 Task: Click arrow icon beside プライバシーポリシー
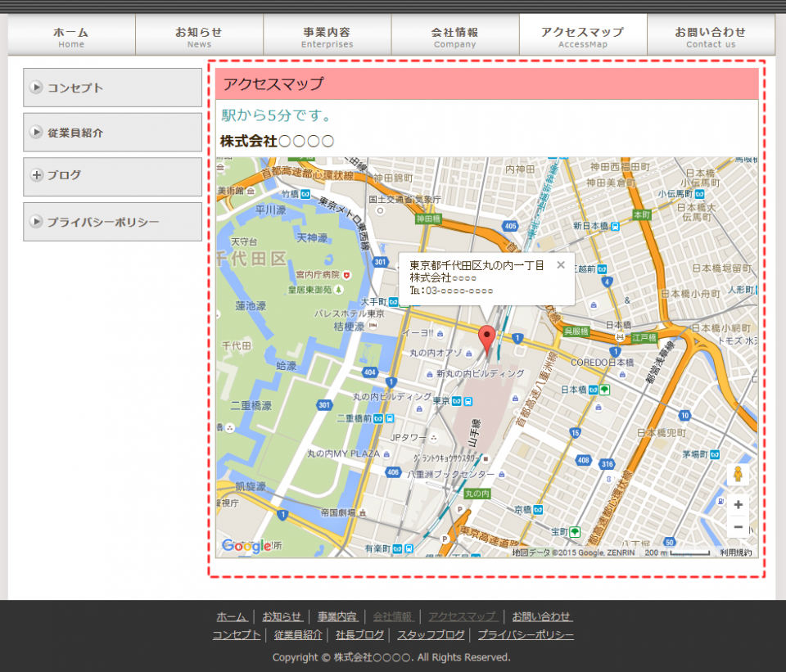[x=36, y=221]
